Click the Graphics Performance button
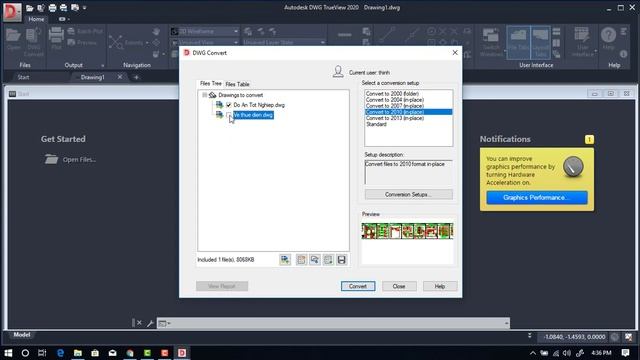640x360 pixels. pos(537,198)
